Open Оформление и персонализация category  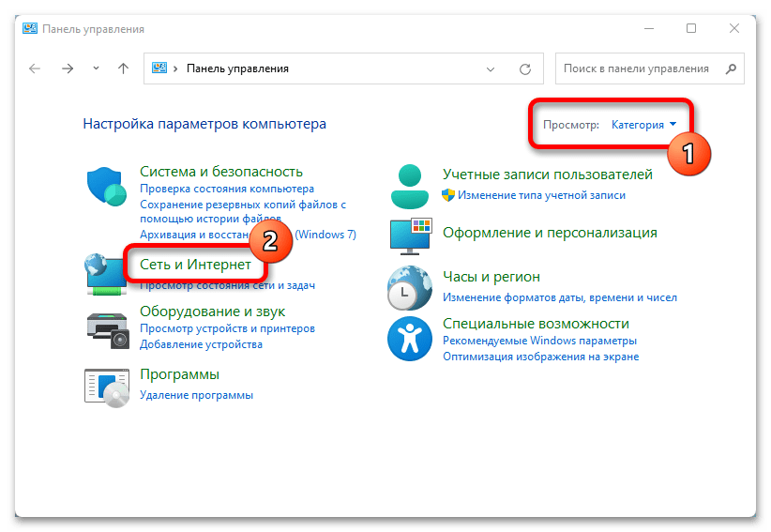click(550, 233)
